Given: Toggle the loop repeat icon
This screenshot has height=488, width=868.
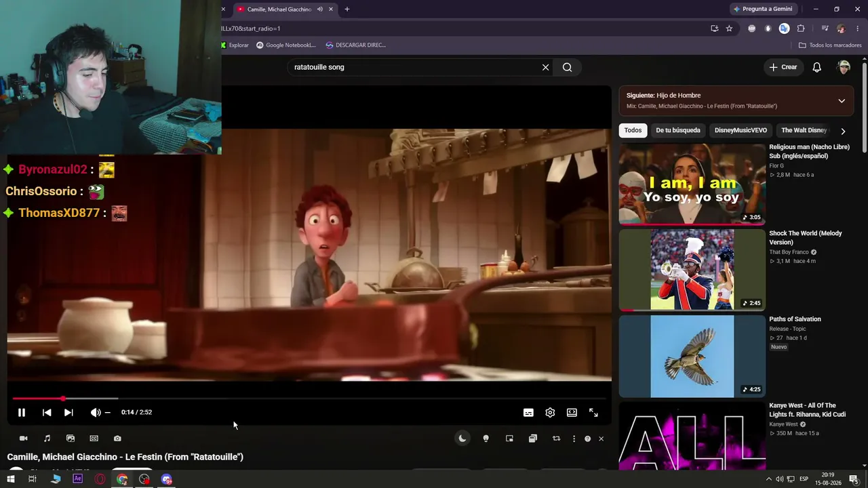Looking at the screenshot, I should click(556, 439).
